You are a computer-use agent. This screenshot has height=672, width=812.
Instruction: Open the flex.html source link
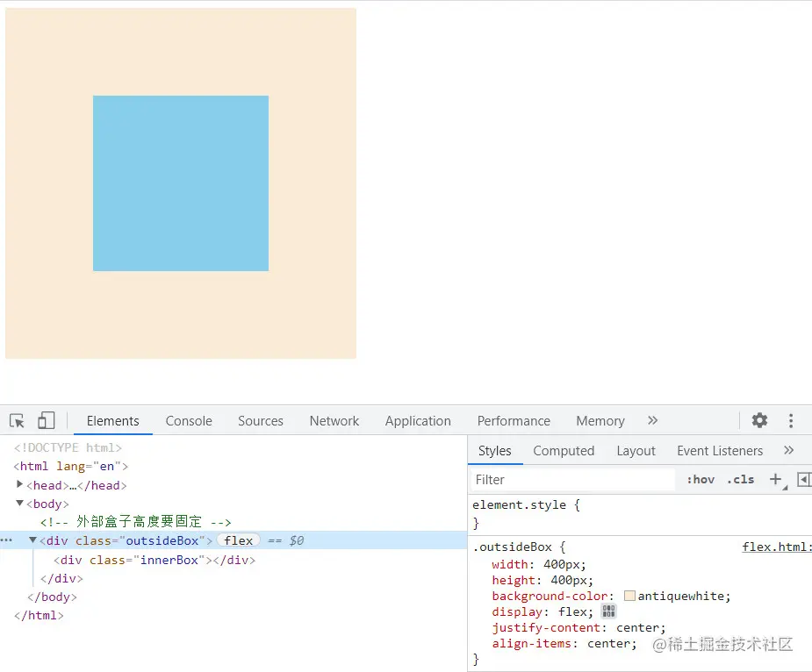coord(776,547)
